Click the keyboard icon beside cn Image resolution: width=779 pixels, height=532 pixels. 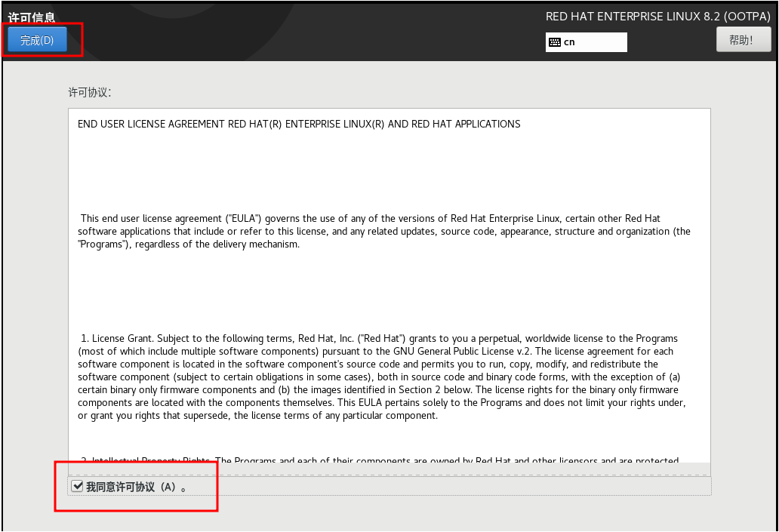click(555, 42)
